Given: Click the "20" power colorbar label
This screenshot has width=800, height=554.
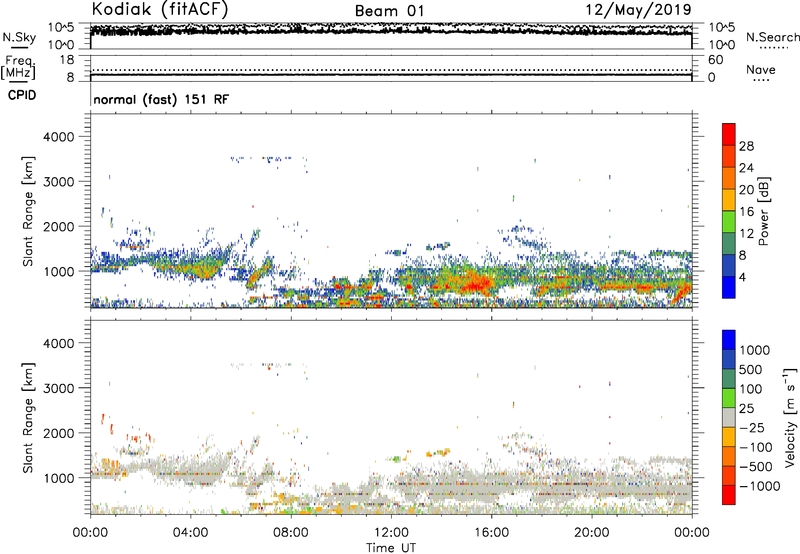Looking at the screenshot, I should point(746,190).
